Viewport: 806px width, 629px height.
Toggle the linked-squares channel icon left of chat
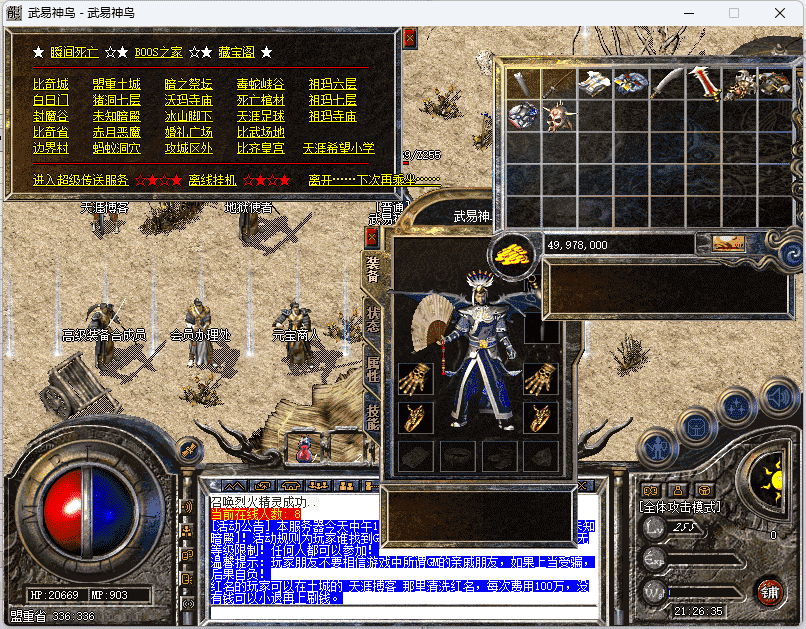pyautogui.click(x=187, y=555)
